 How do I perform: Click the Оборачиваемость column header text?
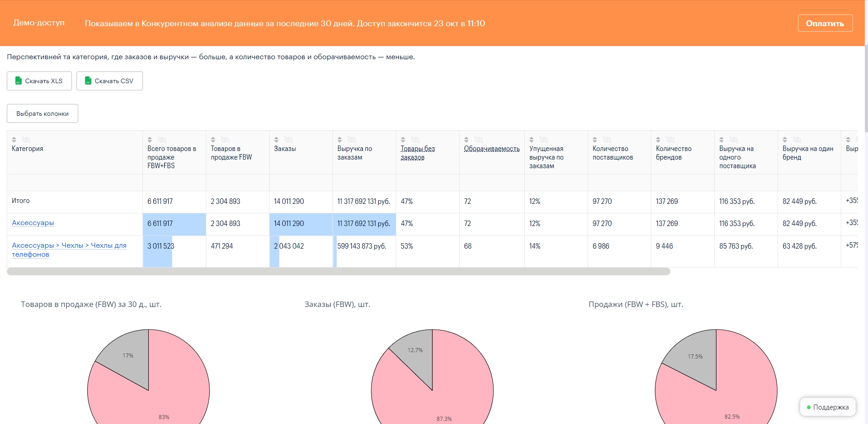point(492,149)
